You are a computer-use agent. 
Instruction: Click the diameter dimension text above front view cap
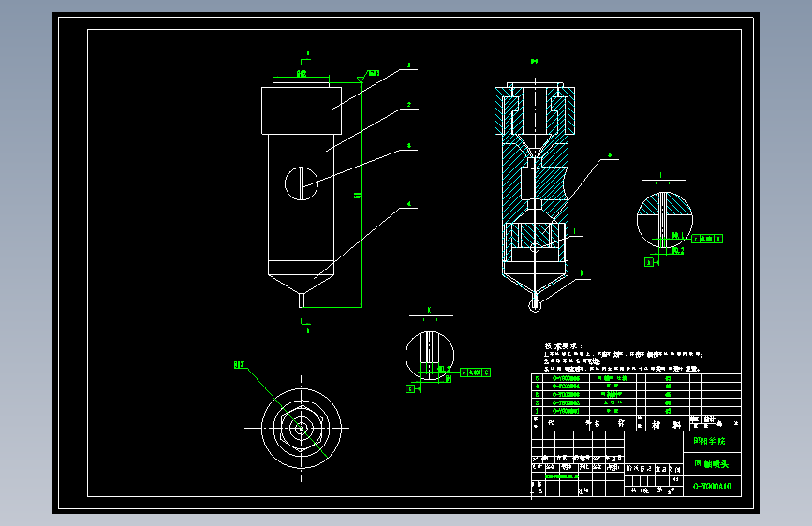click(302, 74)
